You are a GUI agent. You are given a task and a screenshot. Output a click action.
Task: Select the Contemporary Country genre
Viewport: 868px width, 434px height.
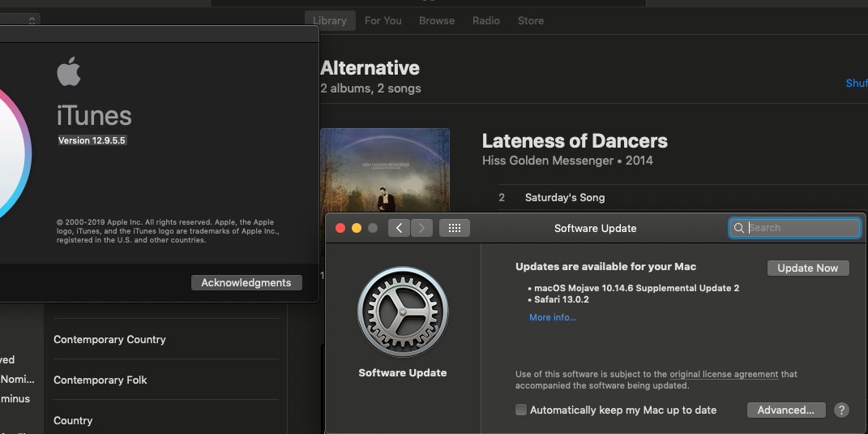coord(166,339)
